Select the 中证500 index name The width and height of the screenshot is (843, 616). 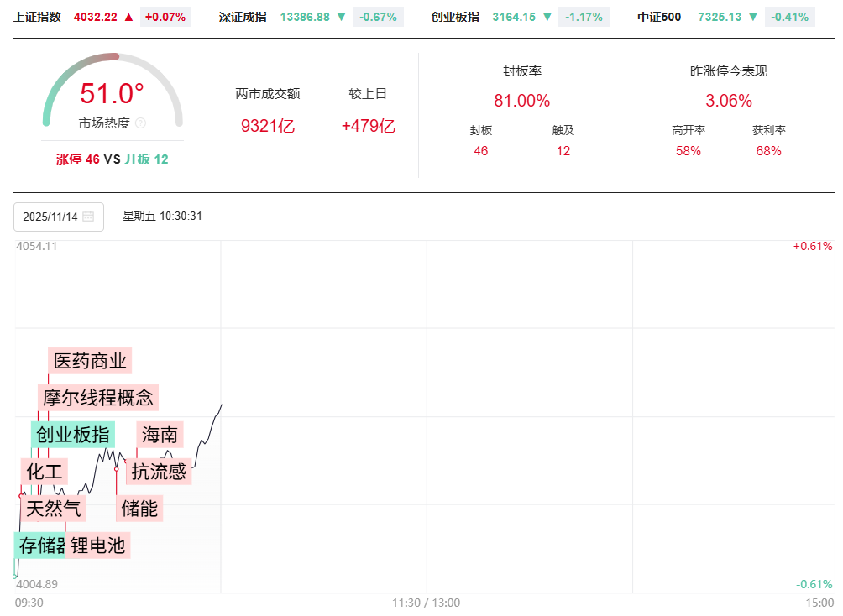point(659,17)
